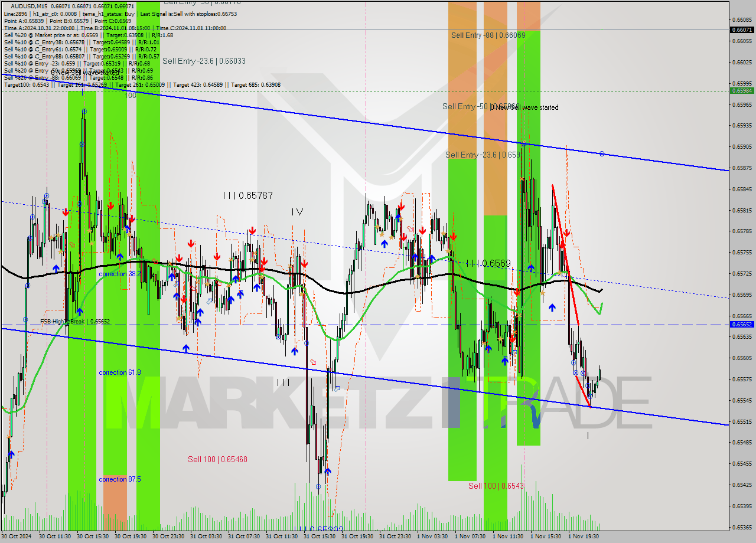Click the '31 Oct 03:30' time label

206,537
